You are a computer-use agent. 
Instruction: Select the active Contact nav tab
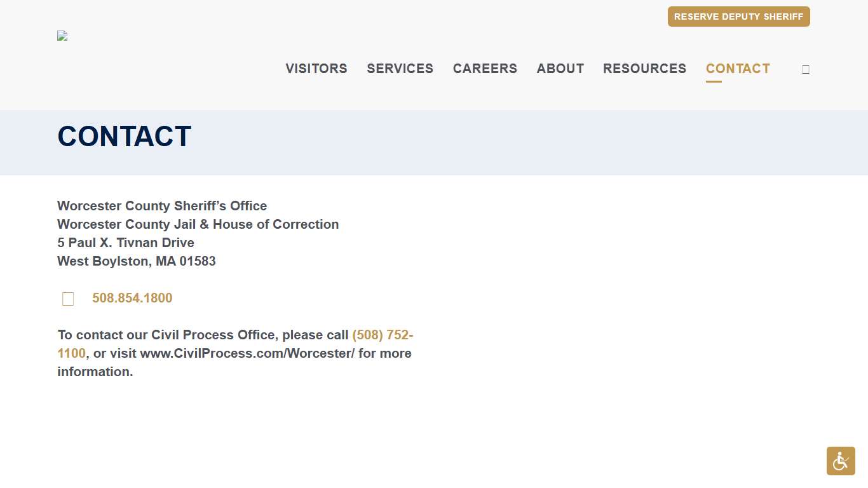tap(738, 69)
